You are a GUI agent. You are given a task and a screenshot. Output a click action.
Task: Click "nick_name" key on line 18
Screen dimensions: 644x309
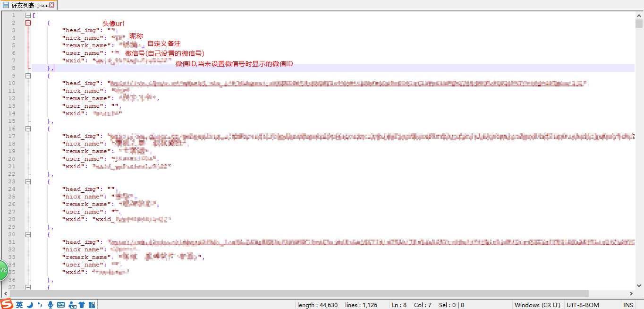(x=83, y=144)
